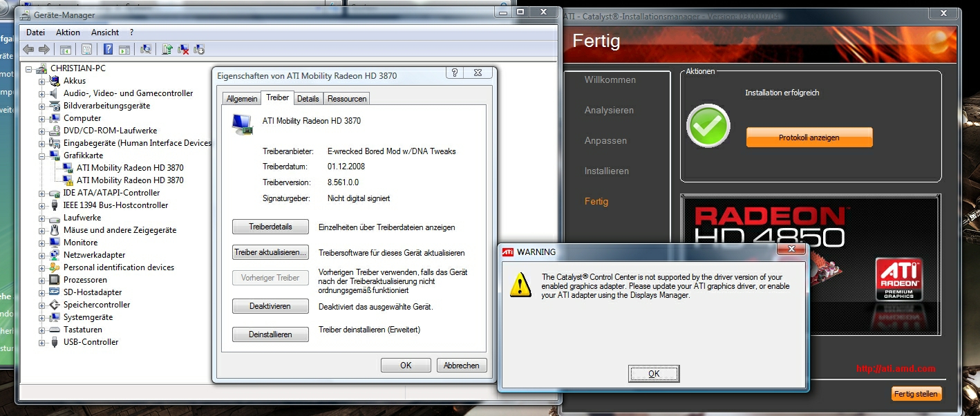The image size is (980, 416).
Task: Select the Mäuse und andere Zeigegeräte icon
Action: click(x=55, y=230)
